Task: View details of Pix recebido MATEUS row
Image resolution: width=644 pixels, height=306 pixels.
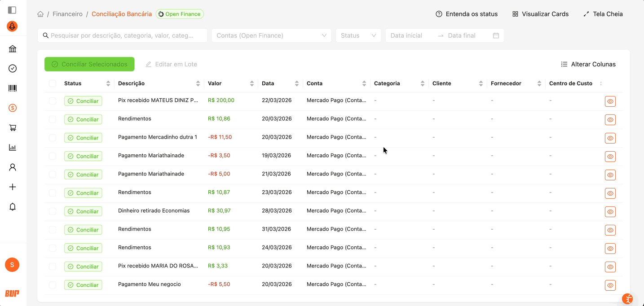Action: 610,101
